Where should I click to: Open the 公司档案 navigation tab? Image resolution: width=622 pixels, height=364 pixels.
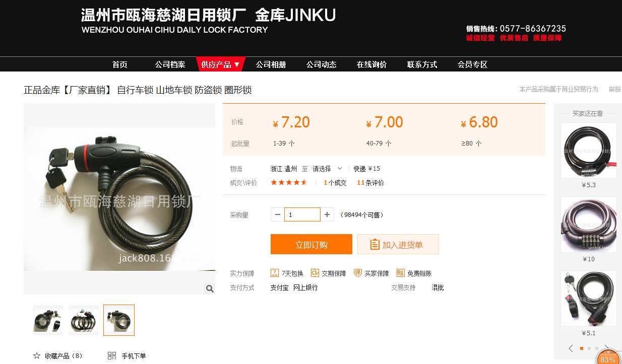(x=170, y=64)
